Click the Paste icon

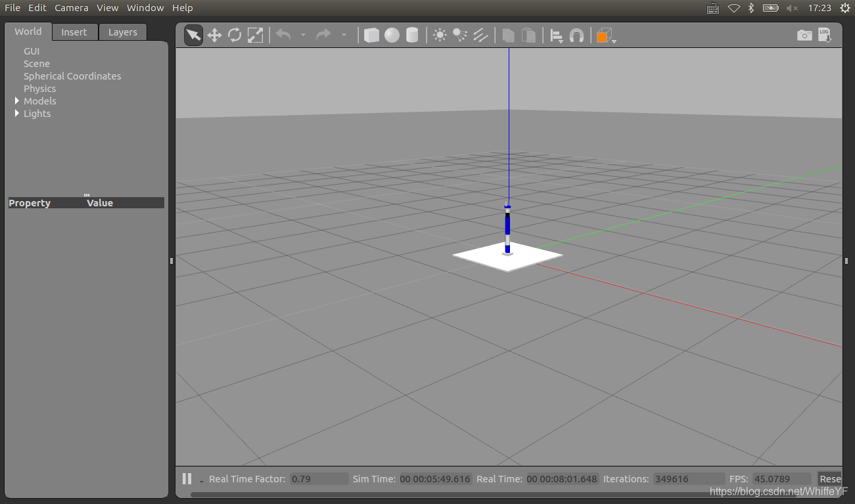tap(528, 35)
